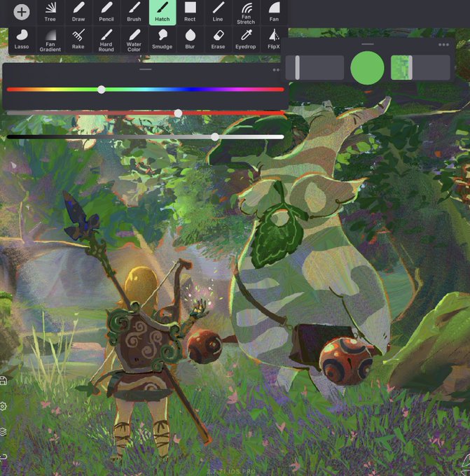Choose the Smudge tool
Viewport: 470px width, 476px height.
[x=163, y=40]
